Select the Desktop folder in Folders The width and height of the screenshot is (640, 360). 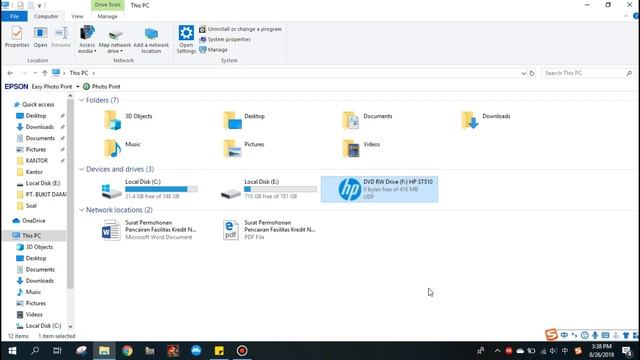[244, 120]
